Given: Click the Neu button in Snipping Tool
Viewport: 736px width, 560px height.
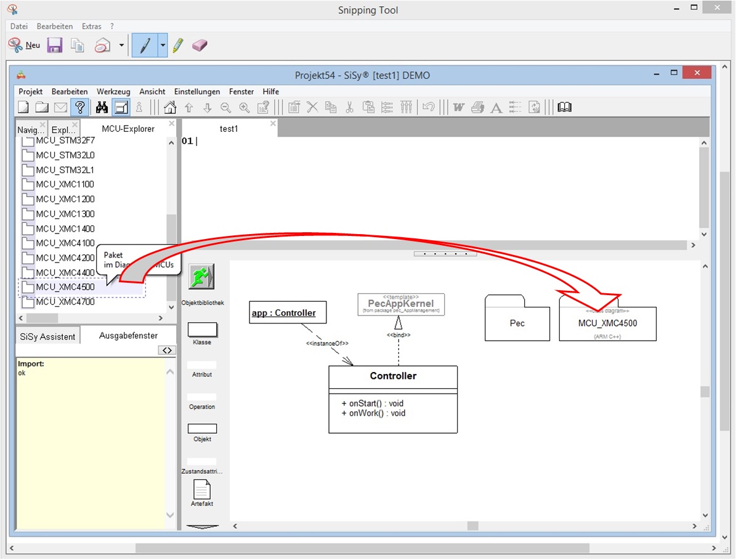Looking at the screenshot, I should click(24, 46).
